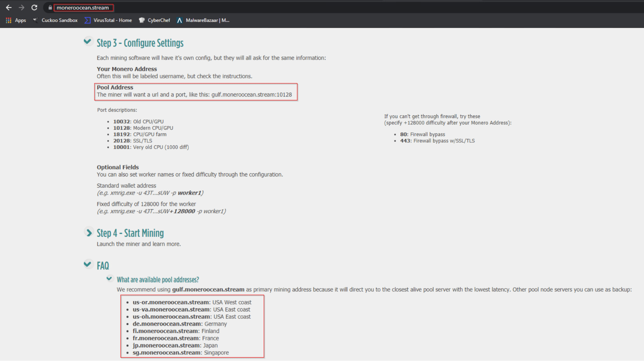Reload the page with the refresh icon

coord(34,7)
